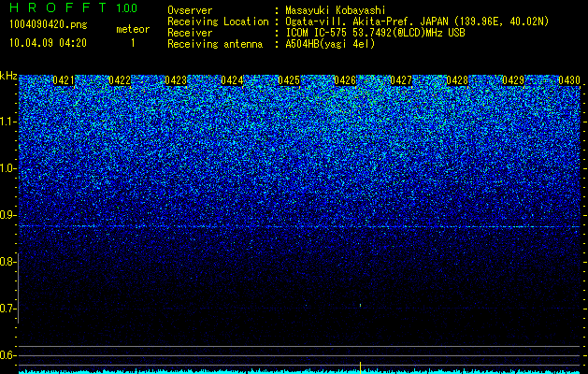Screen dimensions: 588x374
Task: Click time marker 0424
Action: click(x=232, y=80)
